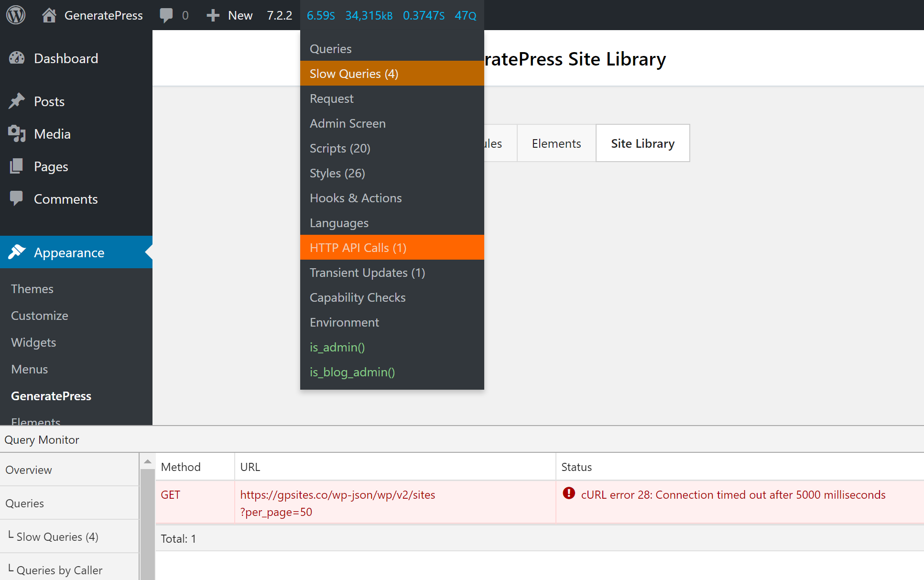Click the Posts pushpin icon
Image resolution: width=924 pixels, height=580 pixels.
coord(17,101)
